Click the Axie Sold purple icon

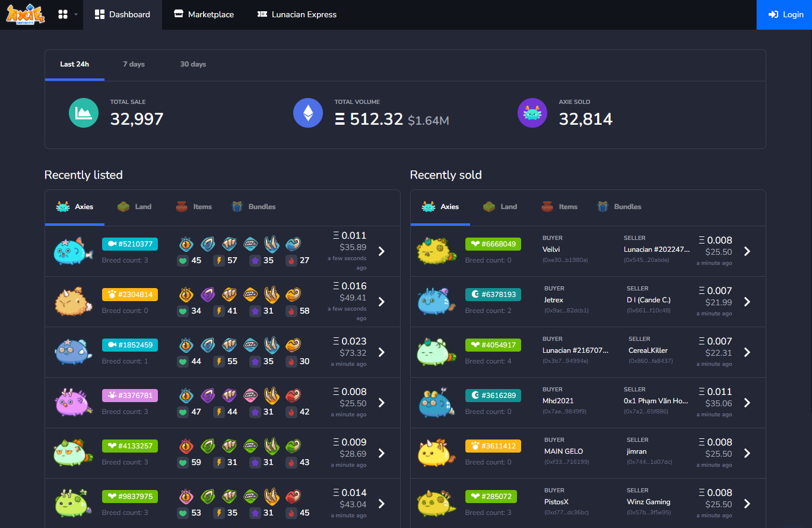tap(532, 113)
